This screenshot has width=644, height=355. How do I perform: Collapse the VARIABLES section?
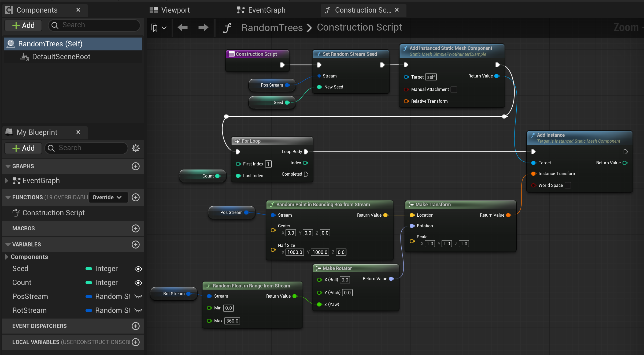[x=8, y=245]
